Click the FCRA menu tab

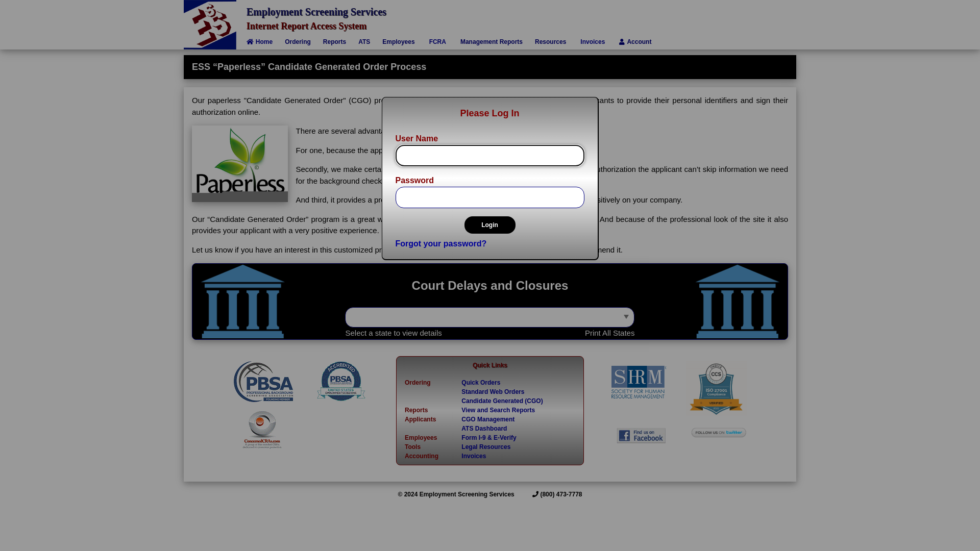437,42
